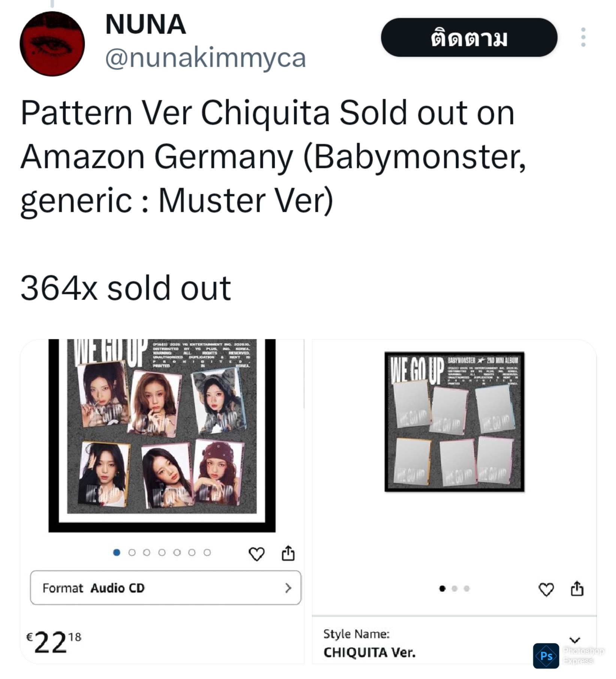Click the NUNA display name
The height and width of the screenshot is (679, 616).
[x=145, y=24]
